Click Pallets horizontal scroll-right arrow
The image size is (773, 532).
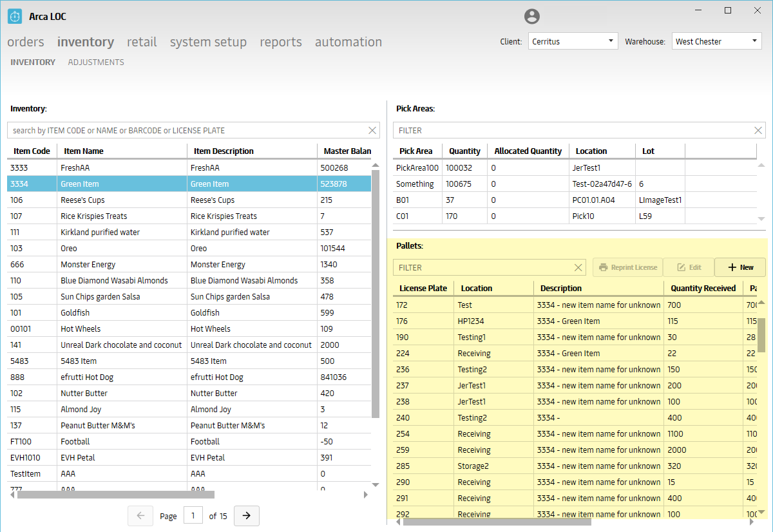click(752, 522)
